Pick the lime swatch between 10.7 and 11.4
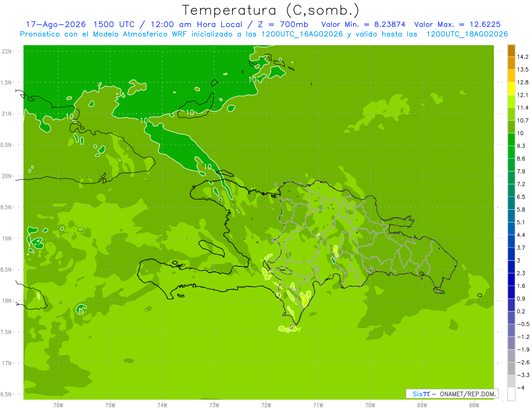Screen dimensions: 532x411 tap(511, 114)
